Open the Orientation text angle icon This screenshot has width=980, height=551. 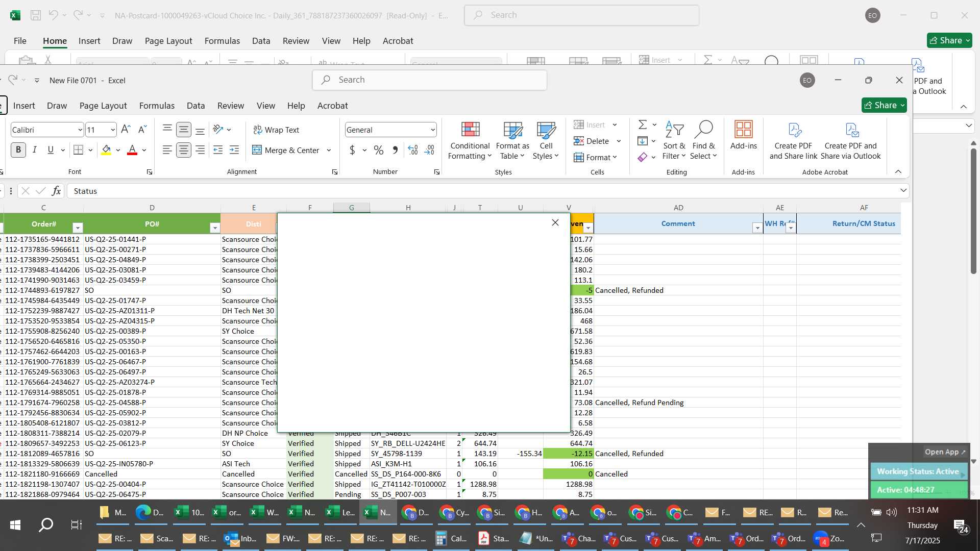click(x=218, y=129)
